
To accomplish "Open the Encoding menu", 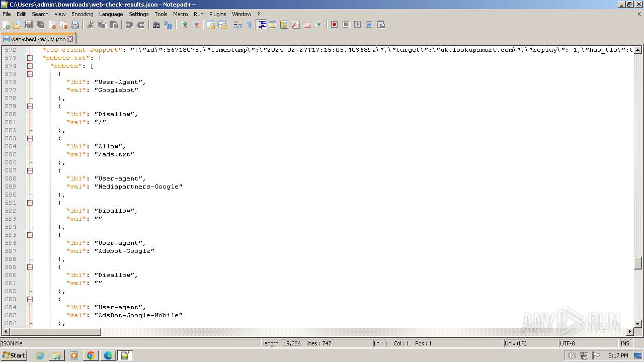I will tap(82, 14).
